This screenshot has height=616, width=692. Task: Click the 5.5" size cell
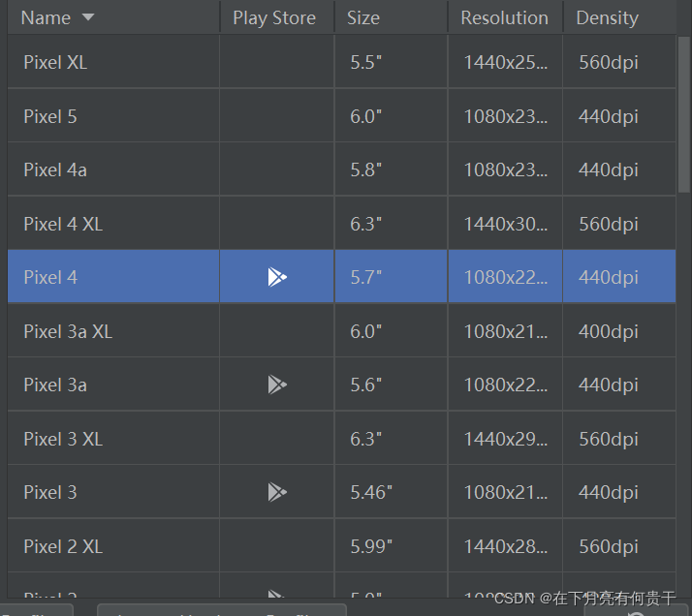pos(391,62)
